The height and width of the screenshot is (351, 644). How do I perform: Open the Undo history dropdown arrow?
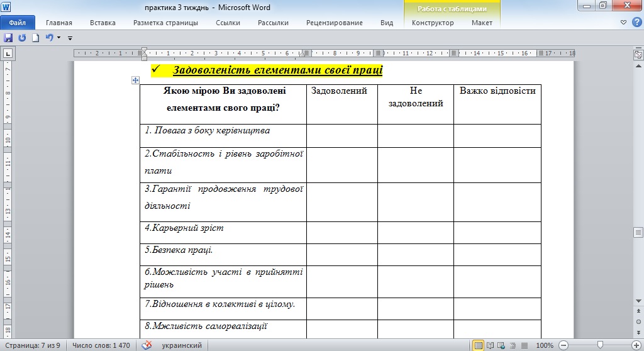coord(58,38)
